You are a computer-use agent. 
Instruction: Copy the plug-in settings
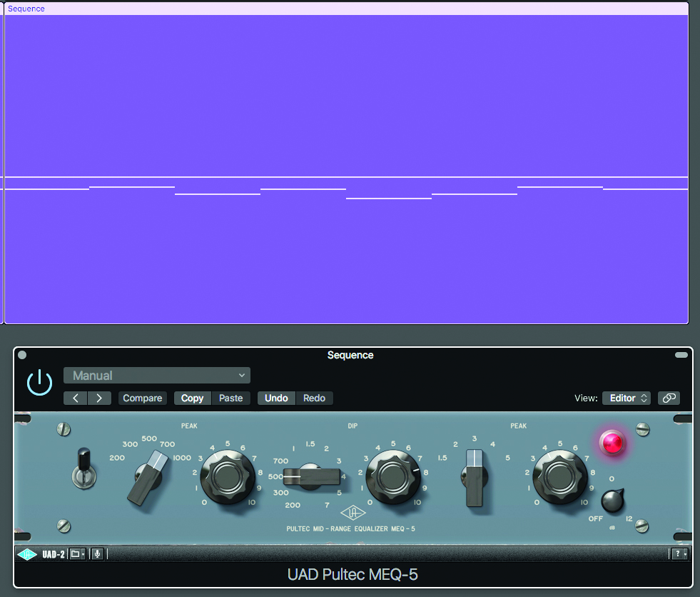coord(193,398)
